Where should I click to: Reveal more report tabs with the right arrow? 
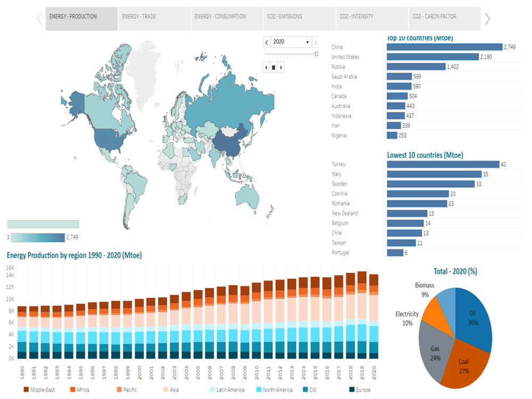(x=487, y=18)
